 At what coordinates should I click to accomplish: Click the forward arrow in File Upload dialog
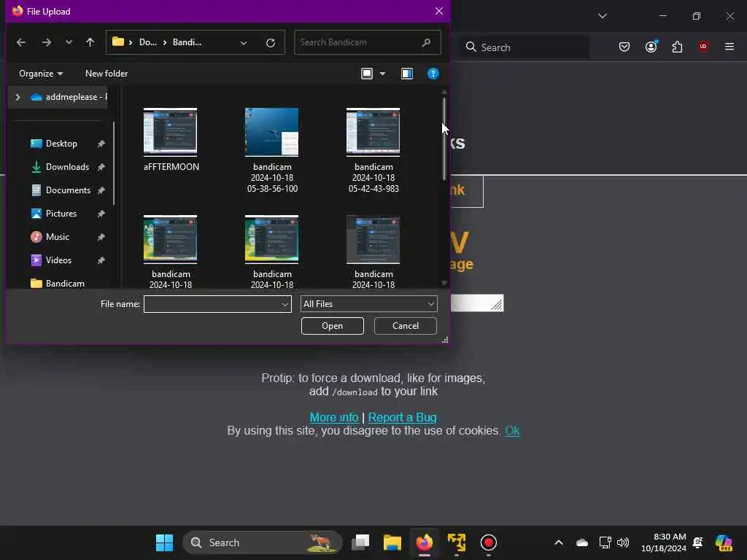(46, 42)
